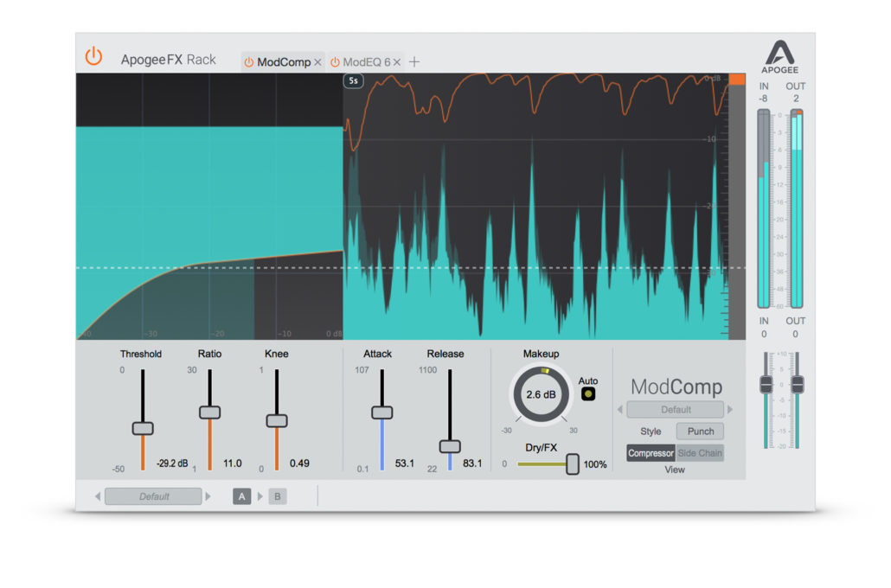Click the Apogee logo

coord(779,57)
